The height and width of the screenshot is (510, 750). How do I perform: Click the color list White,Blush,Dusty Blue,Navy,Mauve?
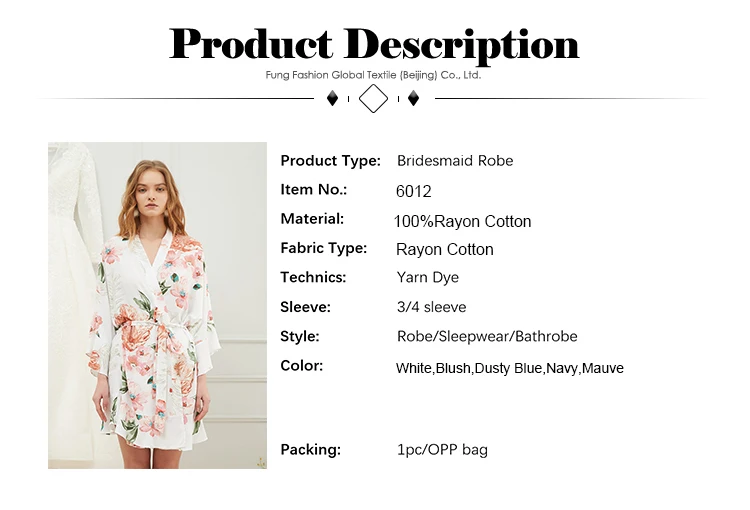(x=509, y=368)
